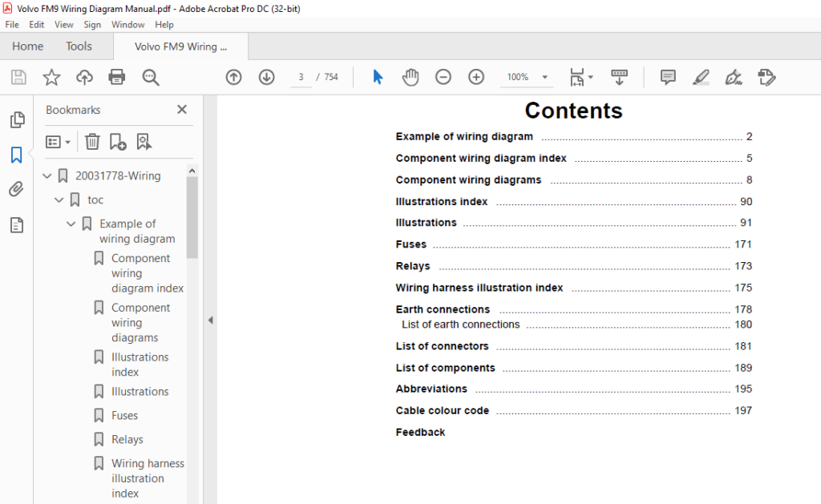Screen dimensions: 821x504
Task: Add a comment sticky note
Action: click(x=668, y=78)
